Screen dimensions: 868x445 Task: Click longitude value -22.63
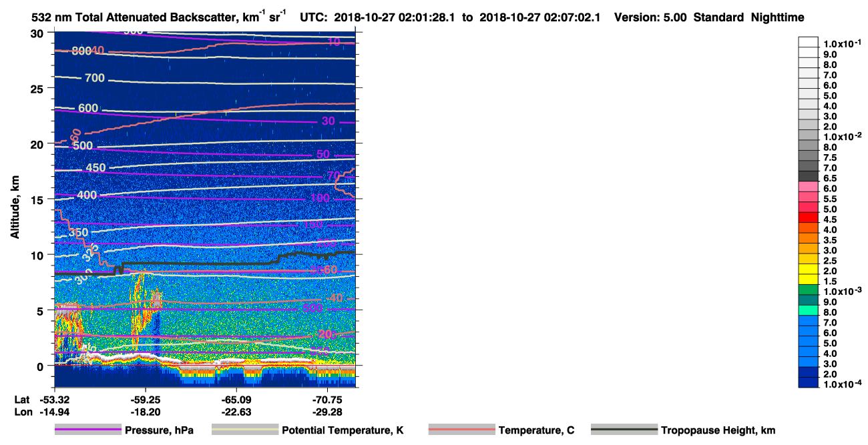236,412
